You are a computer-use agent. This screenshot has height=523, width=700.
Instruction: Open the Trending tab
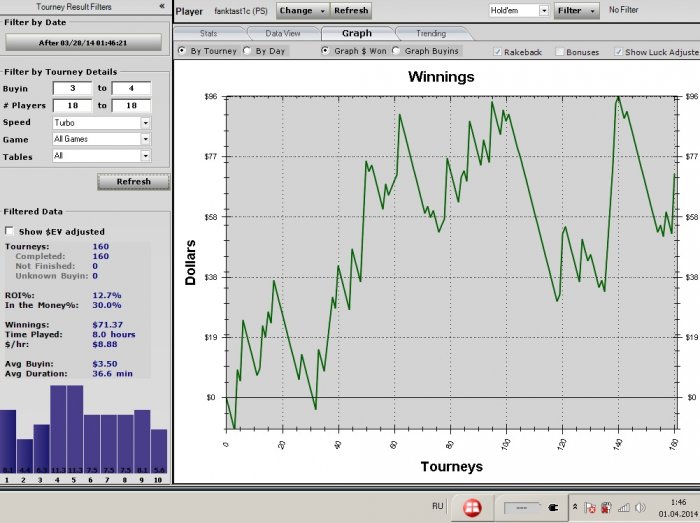[x=430, y=33]
